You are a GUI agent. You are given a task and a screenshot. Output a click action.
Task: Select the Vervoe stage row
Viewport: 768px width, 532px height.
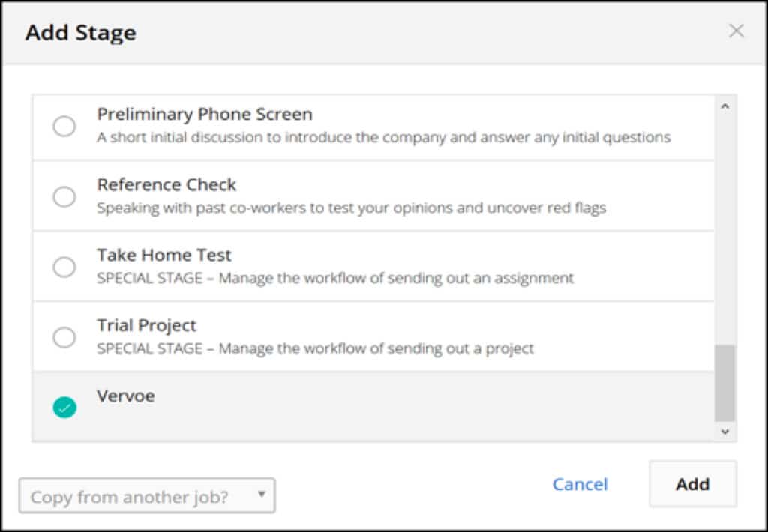pos(373,406)
